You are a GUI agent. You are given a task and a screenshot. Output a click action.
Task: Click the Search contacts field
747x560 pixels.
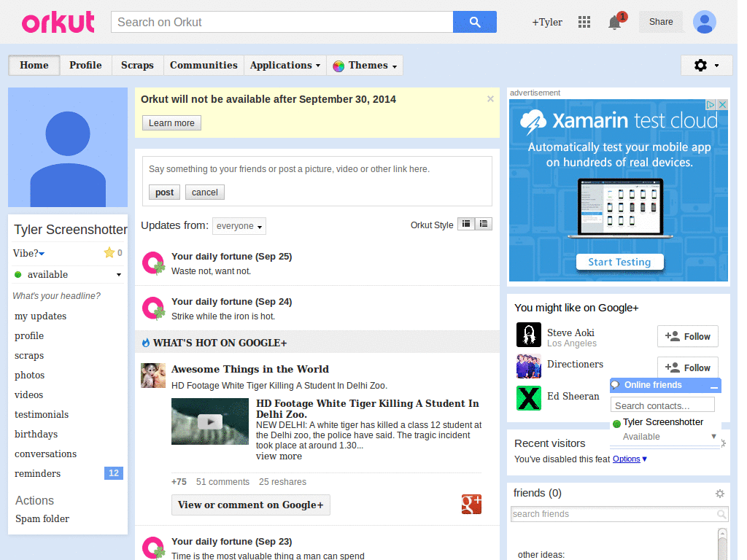coord(662,405)
